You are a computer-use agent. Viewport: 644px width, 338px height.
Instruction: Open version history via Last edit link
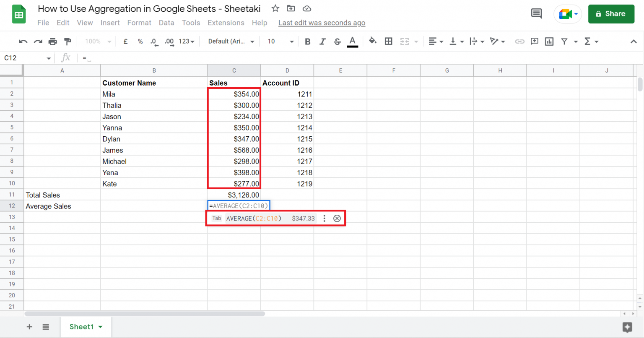tap(322, 23)
